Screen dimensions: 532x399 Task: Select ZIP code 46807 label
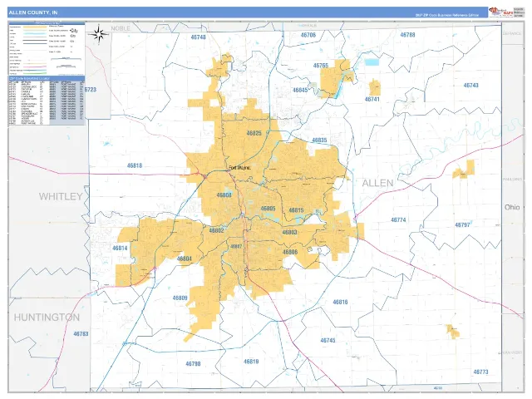coord(236,246)
